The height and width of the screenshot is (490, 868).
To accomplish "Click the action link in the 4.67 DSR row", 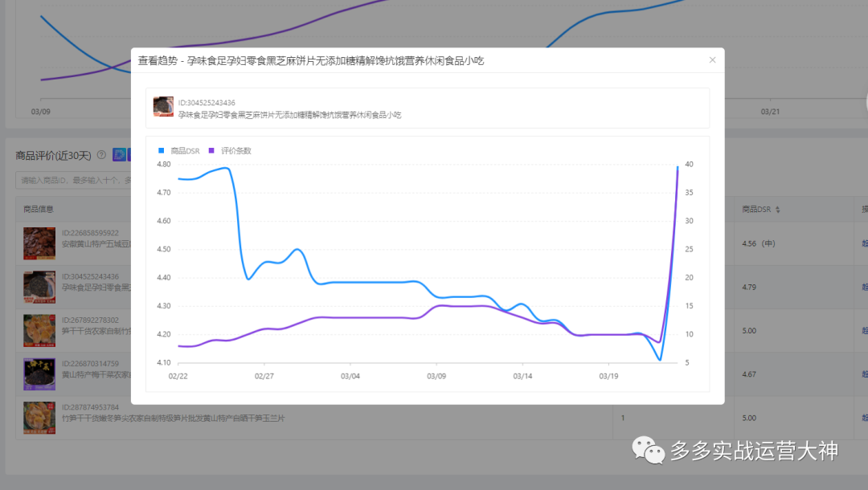I will click(864, 374).
